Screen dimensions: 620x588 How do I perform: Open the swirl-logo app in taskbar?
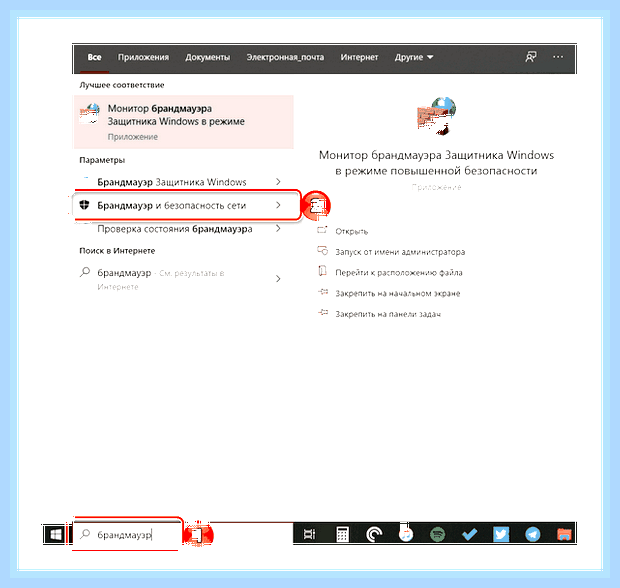tap(374, 535)
